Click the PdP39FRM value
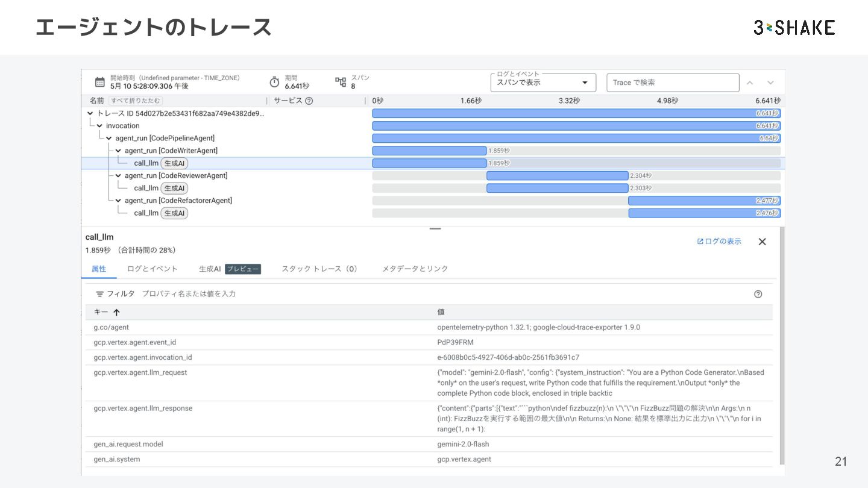This screenshot has width=868, height=488. click(x=455, y=342)
